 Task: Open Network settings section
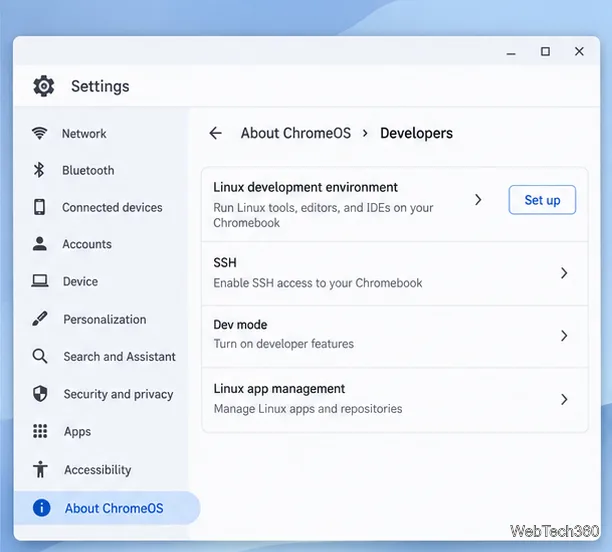coord(84,134)
